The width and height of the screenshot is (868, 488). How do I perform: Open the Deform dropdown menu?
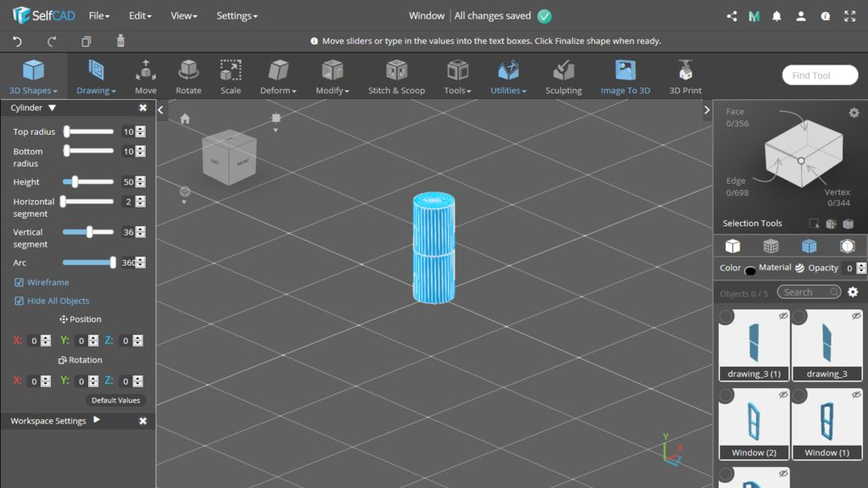278,77
